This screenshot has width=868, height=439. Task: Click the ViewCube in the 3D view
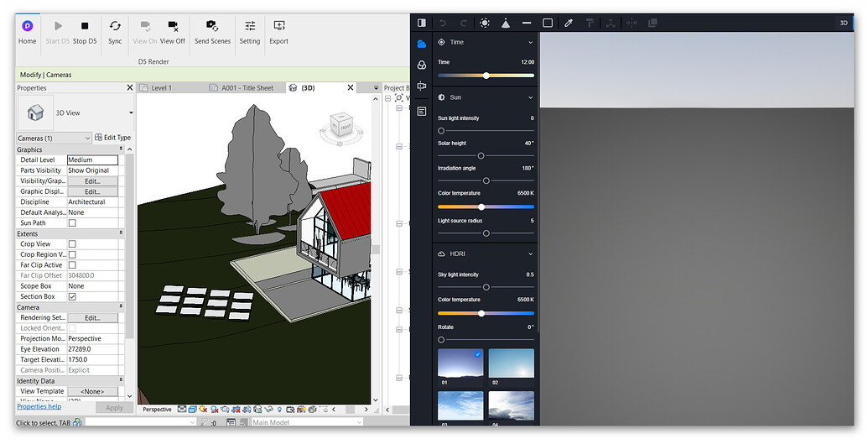[340, 127]
